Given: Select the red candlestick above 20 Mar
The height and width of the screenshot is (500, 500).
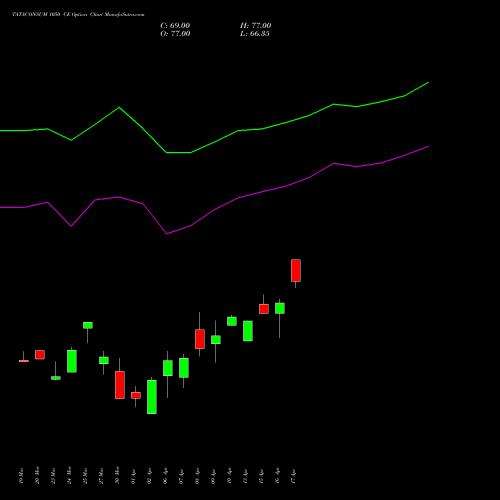Looking at the screenshot, I should point(40,355).
